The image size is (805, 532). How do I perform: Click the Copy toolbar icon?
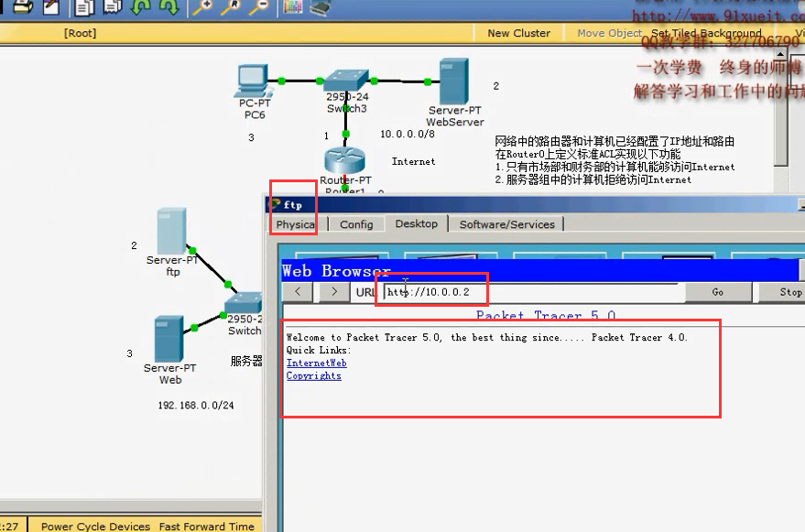84,6
